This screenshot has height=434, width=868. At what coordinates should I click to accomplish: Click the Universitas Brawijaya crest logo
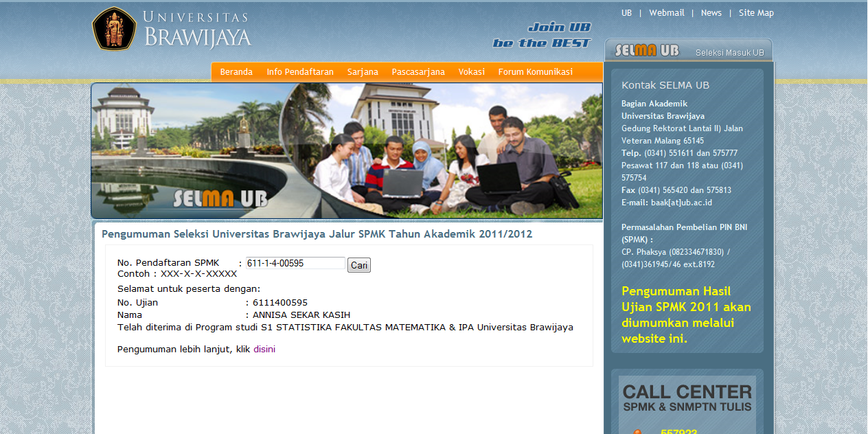click(x=115, y=29)
